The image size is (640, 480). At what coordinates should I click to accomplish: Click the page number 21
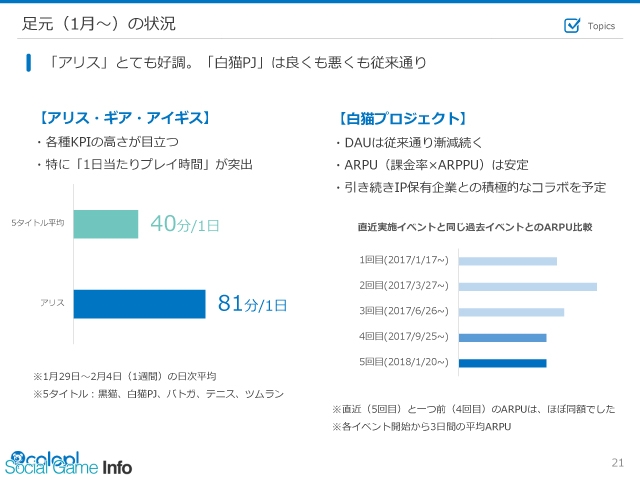[x=618, y=463]
